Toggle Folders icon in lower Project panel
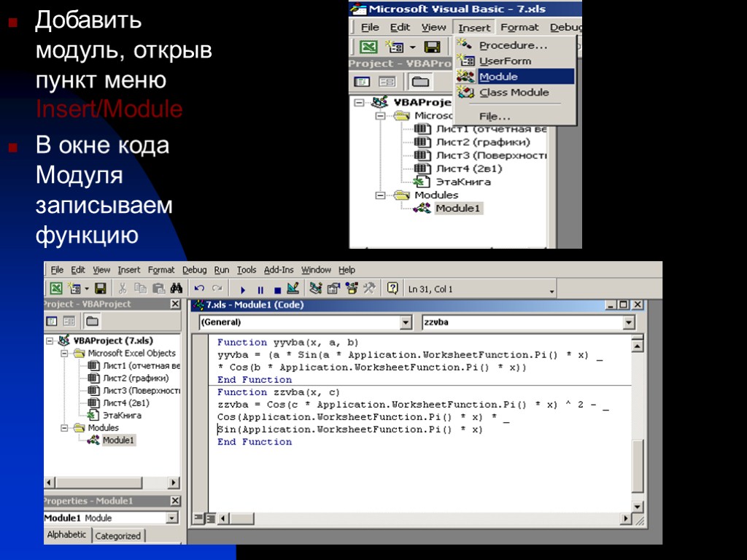 coord(92,322)
